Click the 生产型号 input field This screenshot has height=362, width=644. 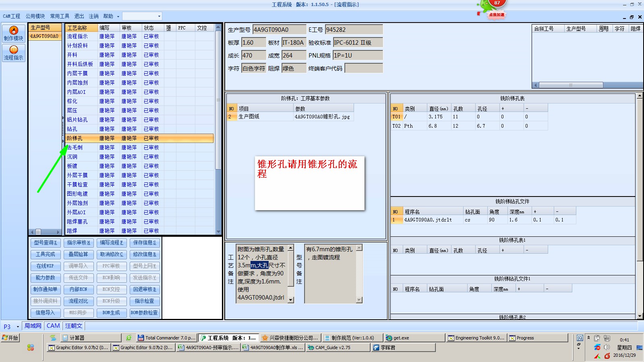click(x=279, y=29)
